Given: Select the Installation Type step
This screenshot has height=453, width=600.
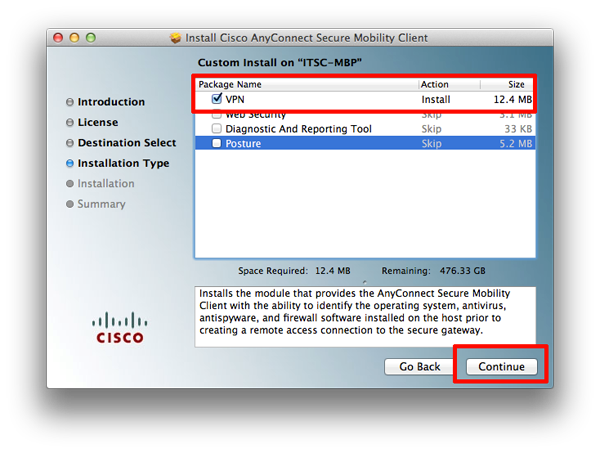Looking at the screenshot, I should click(x=123, y=163).
